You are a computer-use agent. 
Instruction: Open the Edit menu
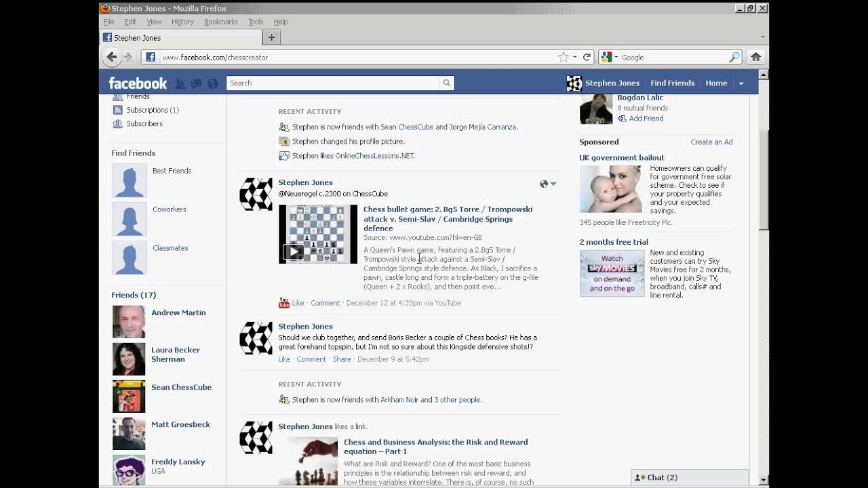[130, 22]
